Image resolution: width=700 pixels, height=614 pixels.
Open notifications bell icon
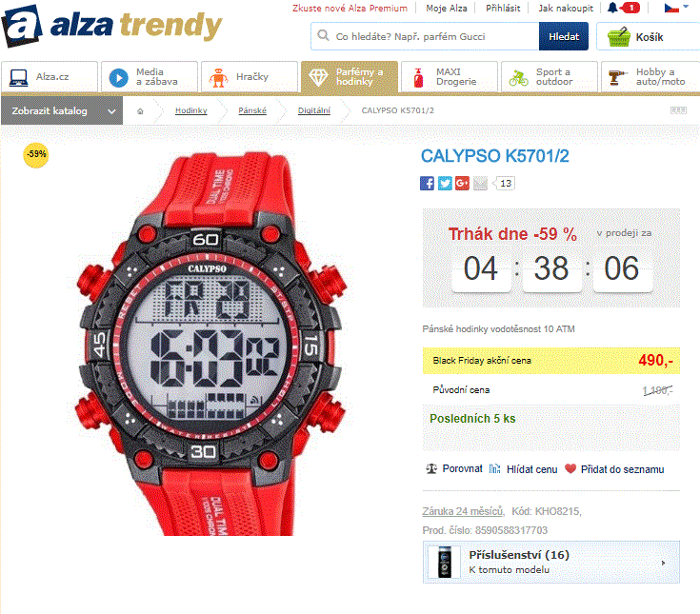613,8
